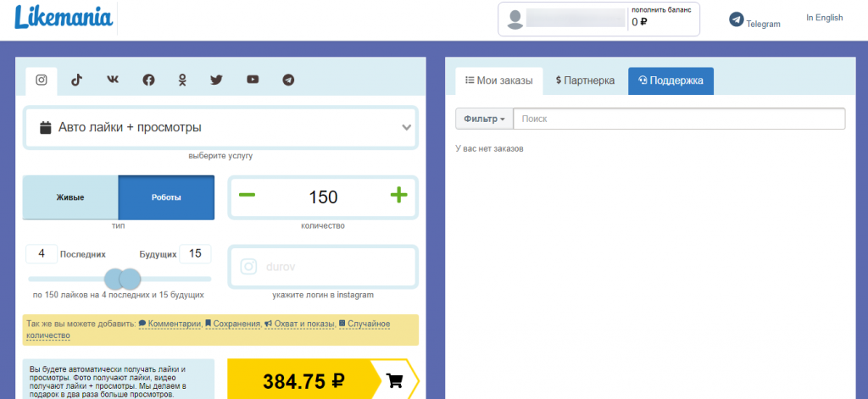The width and height of the screenshot is (868, 399).
Task: Increase the quantity with the plus button
Action: [x=398, y=196]
